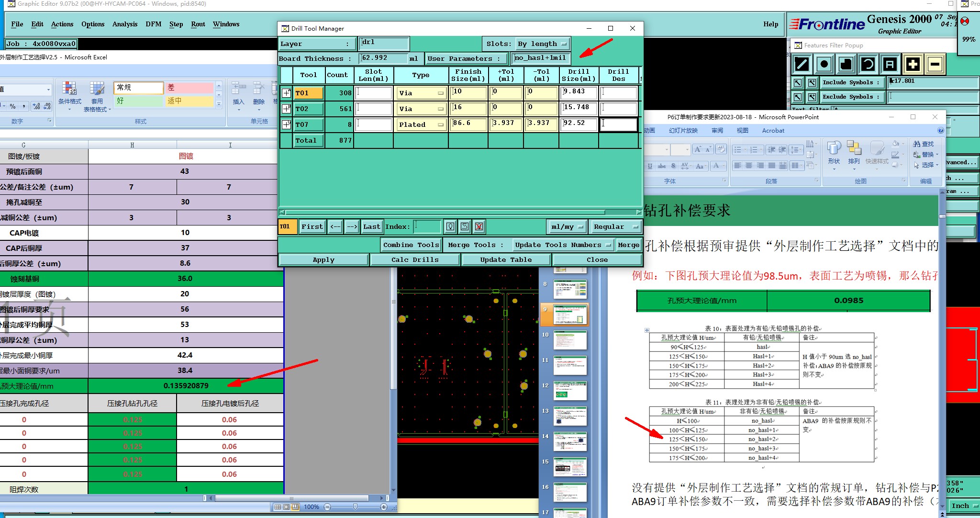The width and height of the screenshot is (980, 518).
Task: Click PowerPoint increase font size icon
Action: (698, 149)
